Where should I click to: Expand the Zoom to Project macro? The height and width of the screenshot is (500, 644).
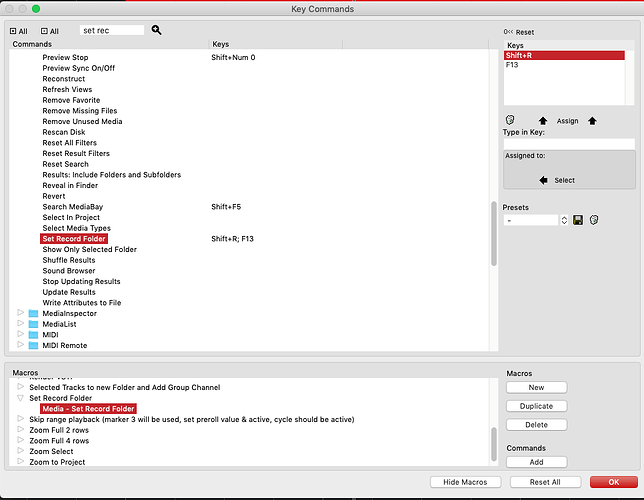point(21,462)
